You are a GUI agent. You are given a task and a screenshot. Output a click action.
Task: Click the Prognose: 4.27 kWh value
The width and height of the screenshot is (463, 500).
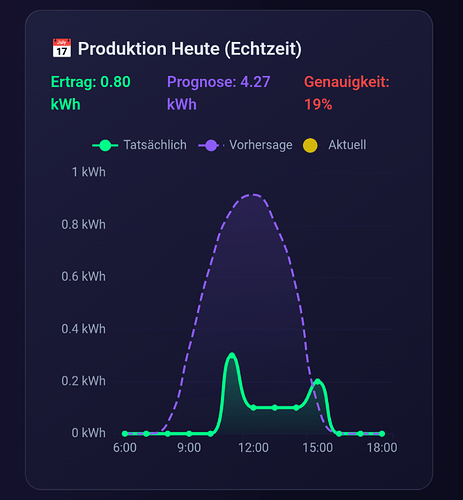[218, 93]
